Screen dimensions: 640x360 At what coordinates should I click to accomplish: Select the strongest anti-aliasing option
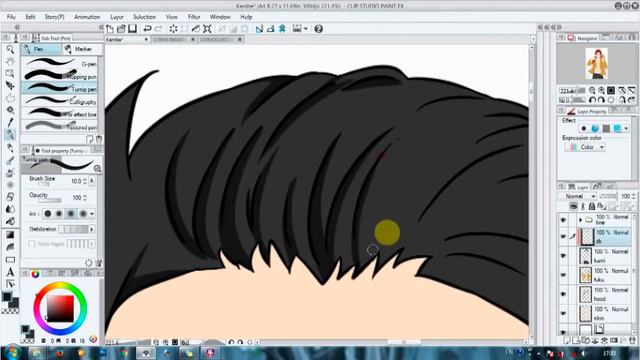[x=83, y=213]
